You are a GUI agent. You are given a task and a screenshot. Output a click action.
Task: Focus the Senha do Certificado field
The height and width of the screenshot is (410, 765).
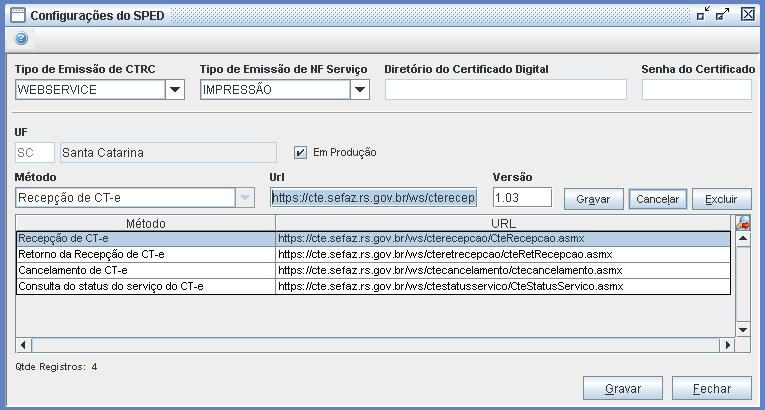click(x=697, y=90)
